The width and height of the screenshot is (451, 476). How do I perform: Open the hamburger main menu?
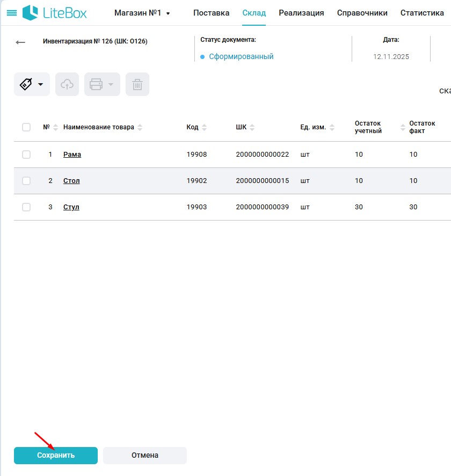tap(11, 13)
